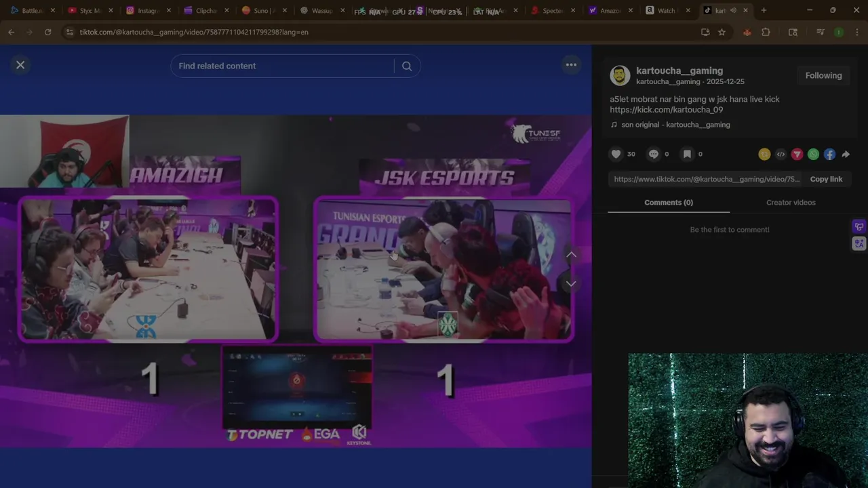
Task: Click the translate extension icon at the right edge
Action: click(x=859, y=243)
